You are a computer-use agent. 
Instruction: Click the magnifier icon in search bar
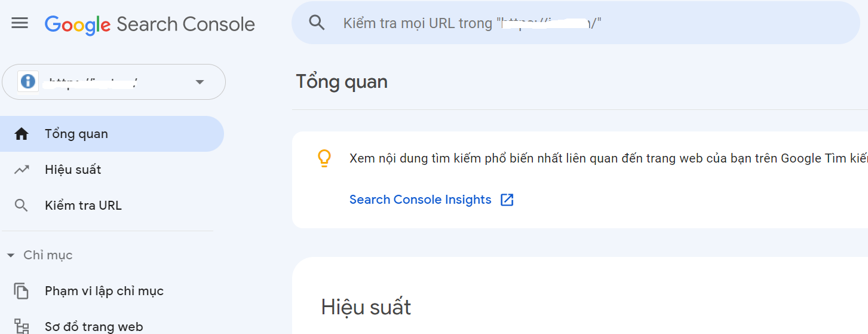pos(317,23)
